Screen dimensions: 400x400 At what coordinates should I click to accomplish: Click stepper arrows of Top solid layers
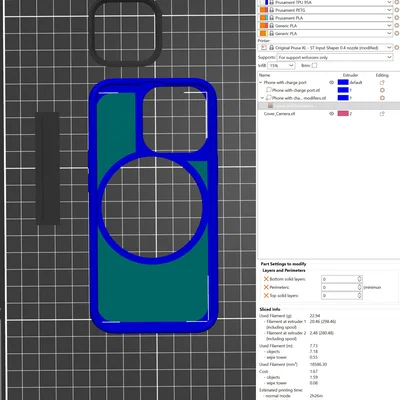pos(360,296)
